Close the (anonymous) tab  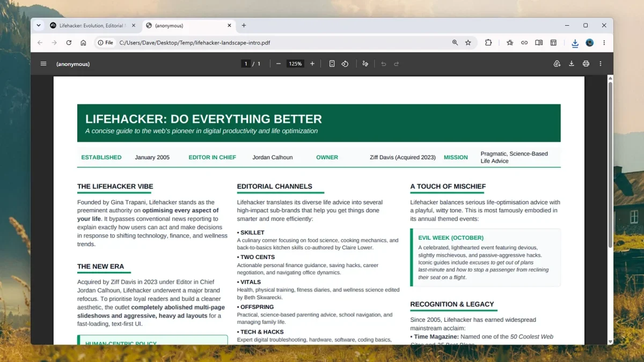click(x=229, y=25)
